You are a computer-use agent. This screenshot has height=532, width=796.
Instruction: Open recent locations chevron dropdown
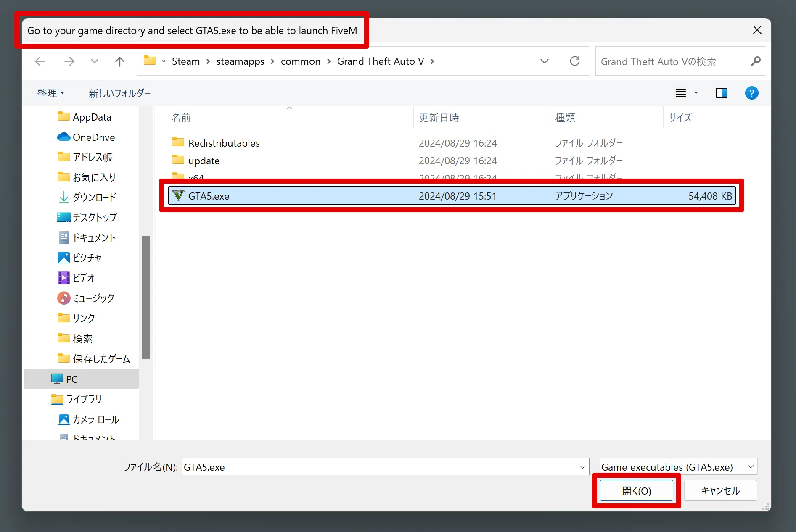95,61
